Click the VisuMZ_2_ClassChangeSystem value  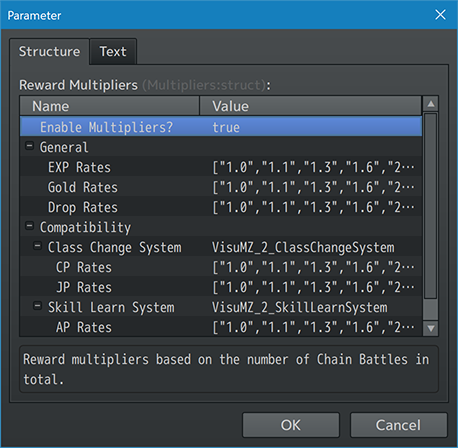(x=303, y=247)
